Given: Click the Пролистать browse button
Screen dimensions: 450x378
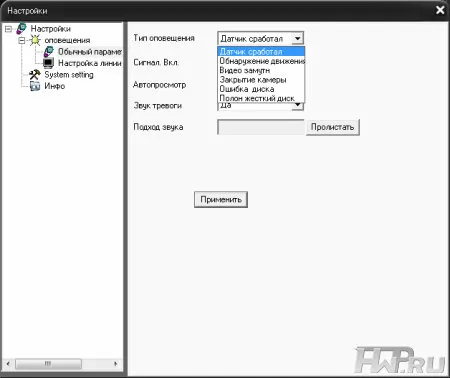Looking at the screenshot, I should click(x=333, y=127).
